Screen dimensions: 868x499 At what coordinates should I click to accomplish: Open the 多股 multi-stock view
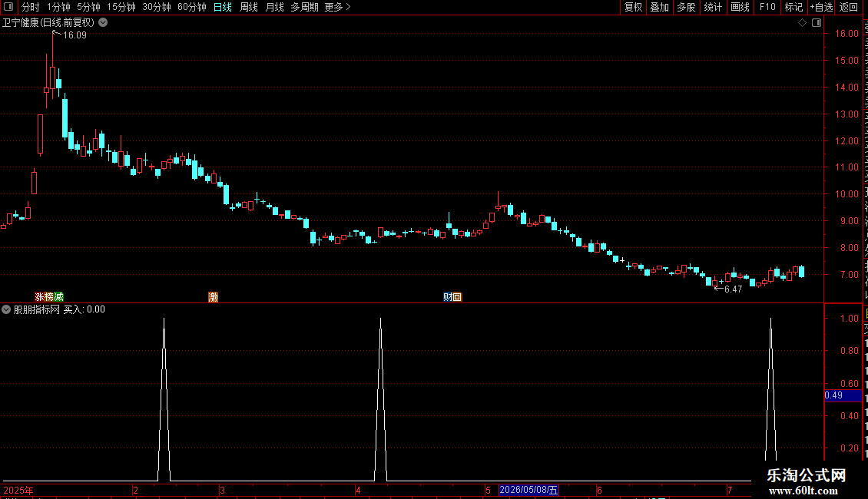(686, 7)
